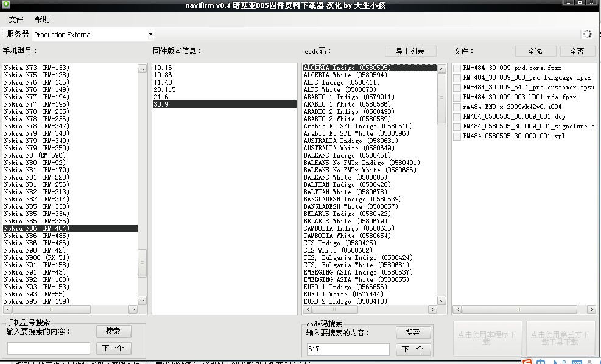Check RM-484_30.009_54.1_prd.customer.fpsx checkbox
Image resolution: width=601 pixels, height=364 pixels.
(457, 88)
